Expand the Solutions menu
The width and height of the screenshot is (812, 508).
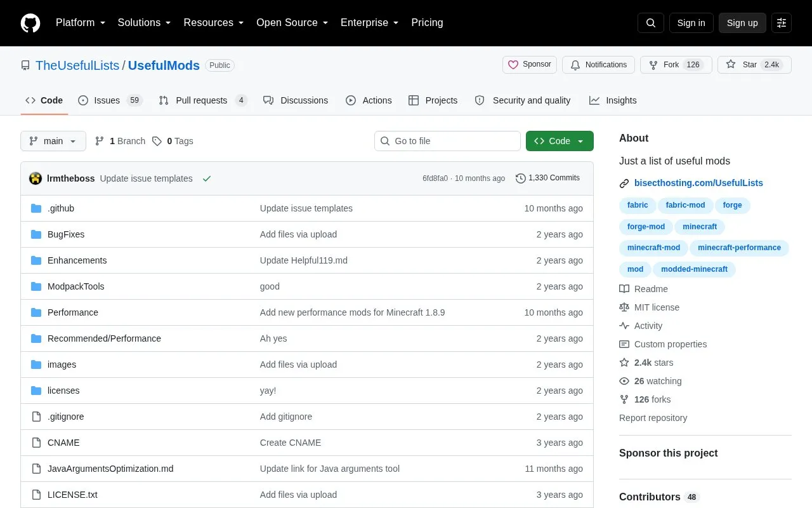(x=145, y=23)
